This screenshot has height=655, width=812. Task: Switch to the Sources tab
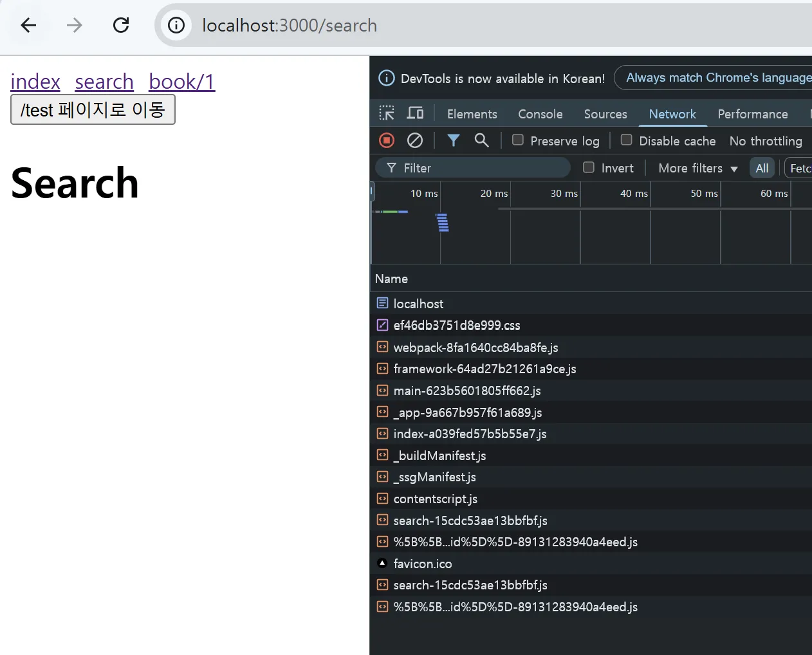[605, 114]
